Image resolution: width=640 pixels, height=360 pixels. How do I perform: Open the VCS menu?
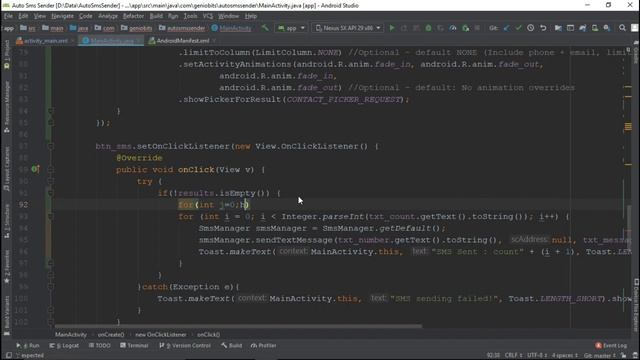click(x=208, y=16)
